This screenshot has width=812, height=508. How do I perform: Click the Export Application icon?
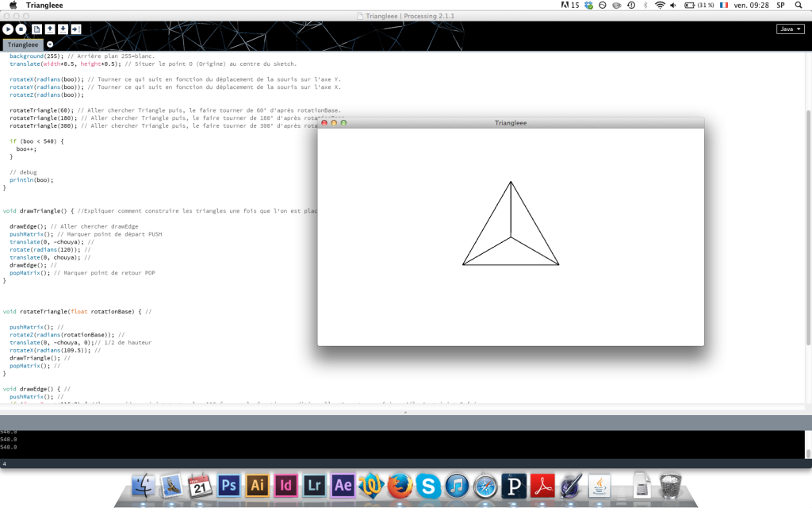click(75, 29)
